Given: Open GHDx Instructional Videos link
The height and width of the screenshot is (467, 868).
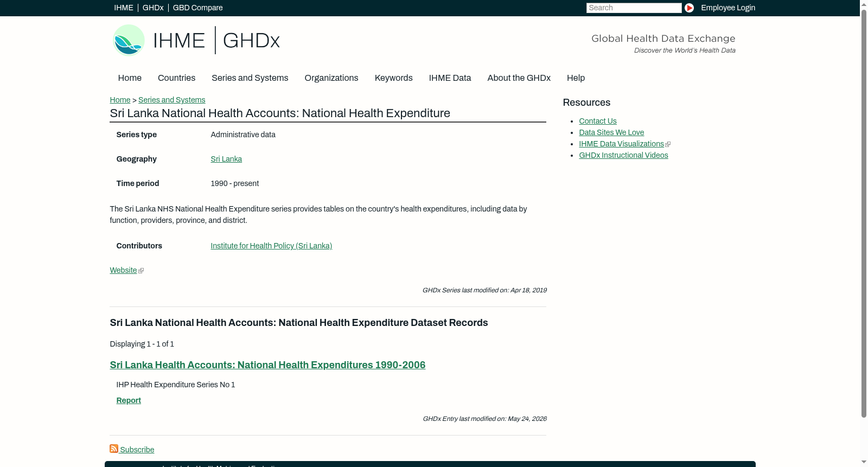Looking at the screenshot, I should [x=623, y=155].
